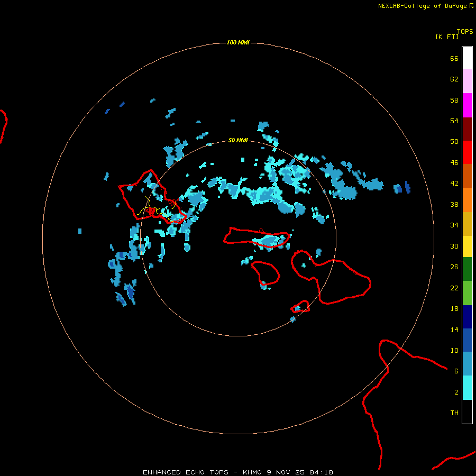The height and width of the screenshot is (476, 476).
Task: Click the 50 NMI range ring label
Action: 238,140
